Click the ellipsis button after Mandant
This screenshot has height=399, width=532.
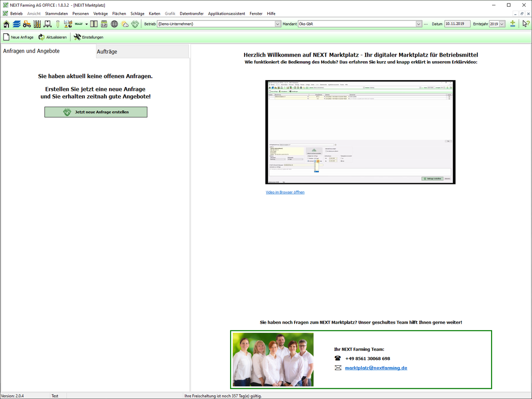point(426,24)
